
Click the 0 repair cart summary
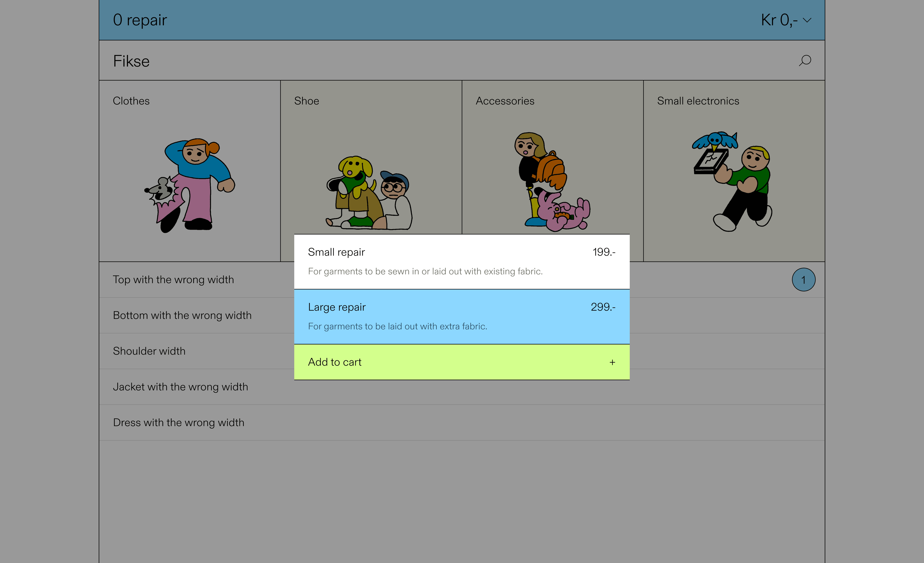[x=140, y=20]
